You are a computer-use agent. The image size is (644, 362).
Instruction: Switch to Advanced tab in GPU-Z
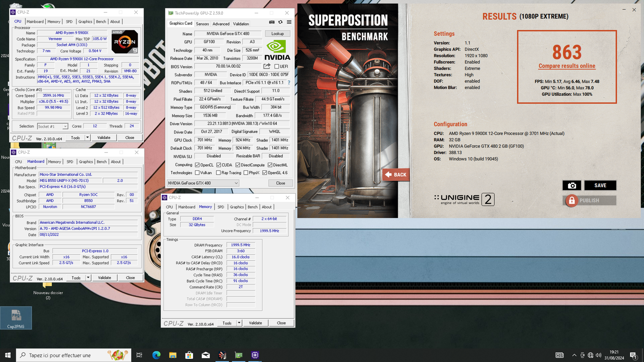pyautogui.click(x=221, y=24)
